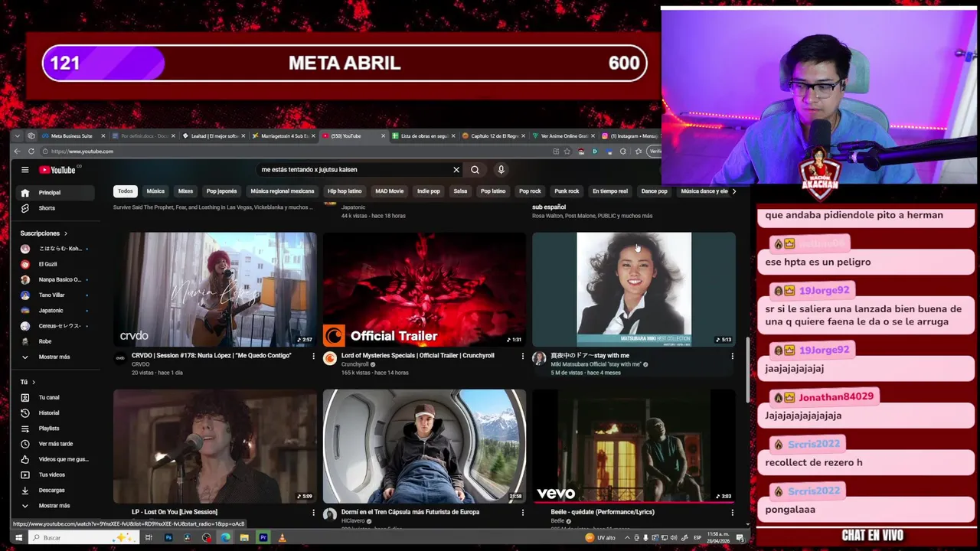
Task: Open Descargas in the sidebar
Action: (54, 490)
